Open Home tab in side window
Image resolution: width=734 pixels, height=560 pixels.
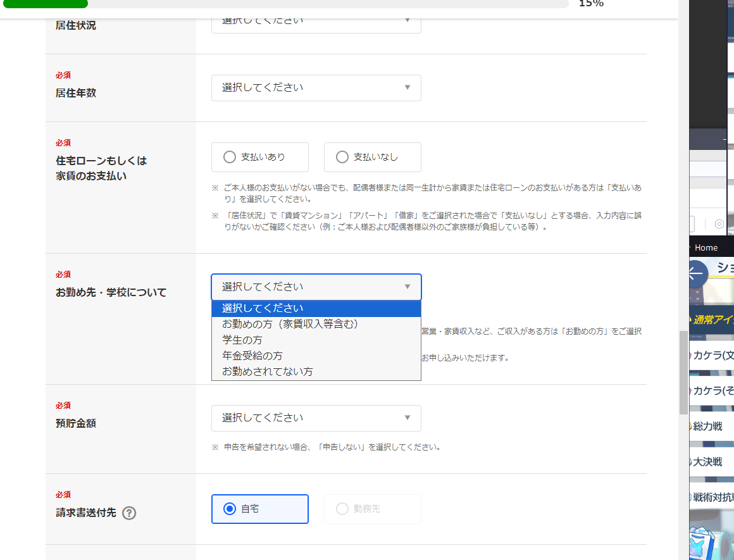tap(706, 247)
